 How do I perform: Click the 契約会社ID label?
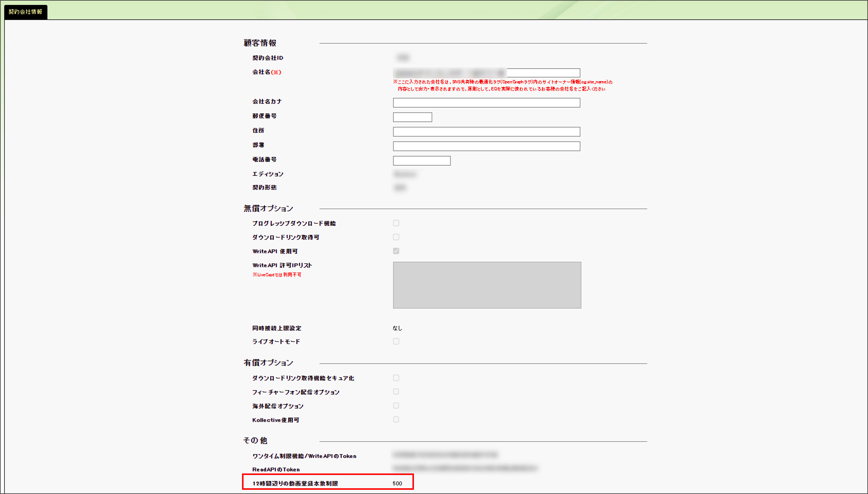(268, 58)
